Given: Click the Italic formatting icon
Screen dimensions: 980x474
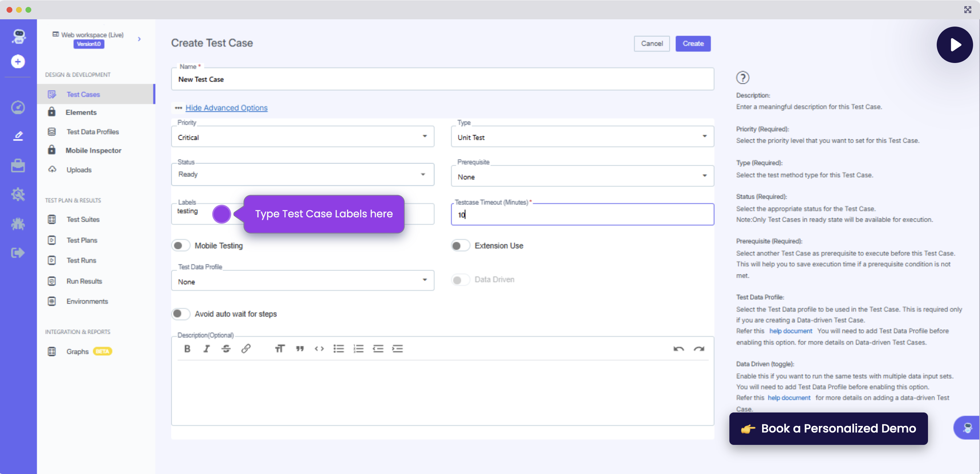Looking at the screenshot, I should 206,348.
